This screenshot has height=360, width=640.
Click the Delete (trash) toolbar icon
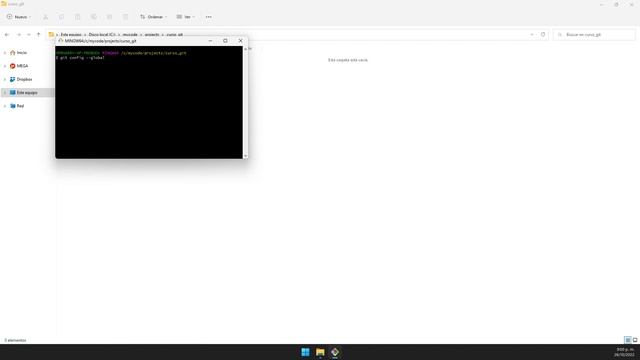pos(125,17)
